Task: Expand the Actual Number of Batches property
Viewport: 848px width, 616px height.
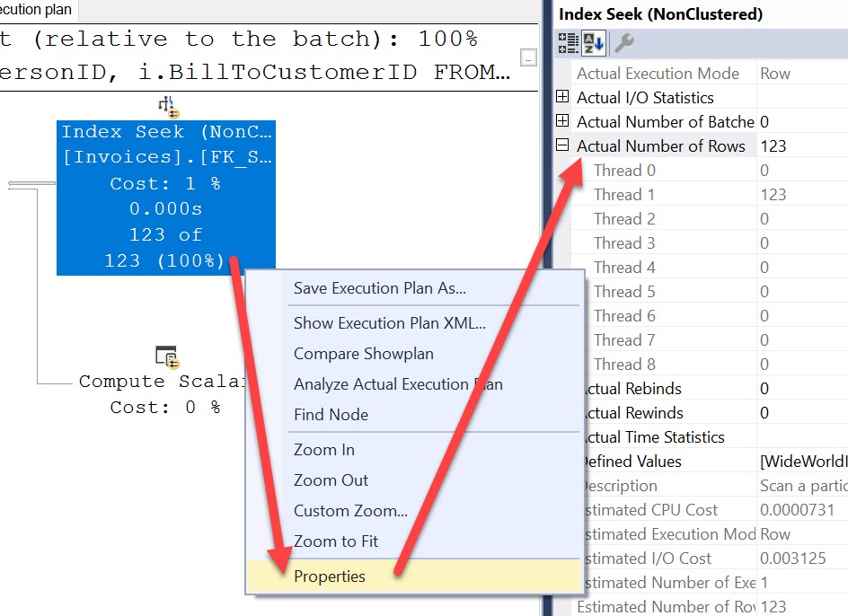Action: tap(562, 120)
